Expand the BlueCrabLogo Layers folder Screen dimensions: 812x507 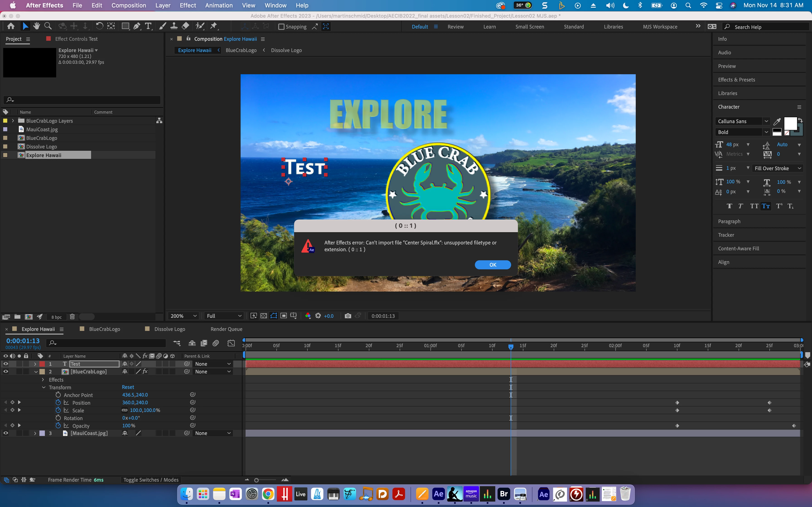pyautogui.click(x=13, y=121)
